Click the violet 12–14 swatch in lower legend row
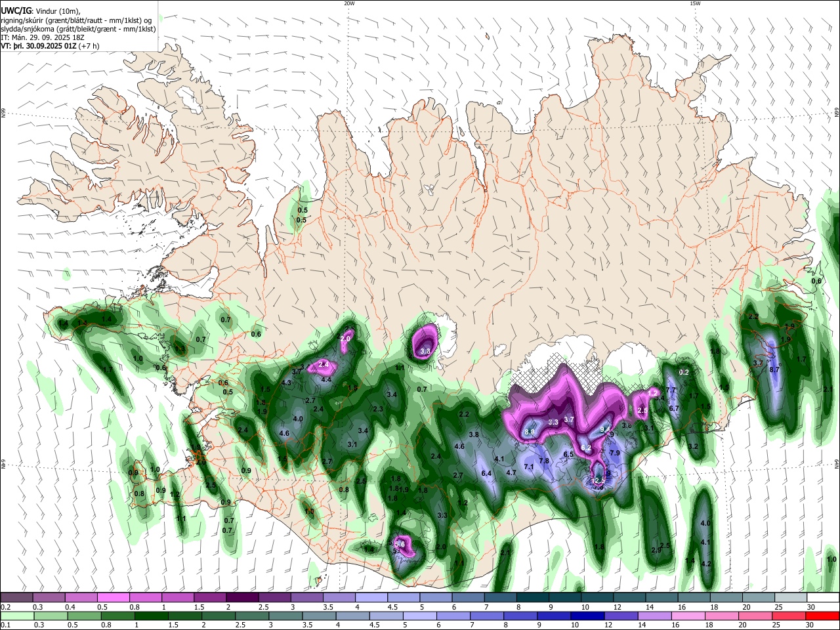The image size is (840, 630). 621,616
